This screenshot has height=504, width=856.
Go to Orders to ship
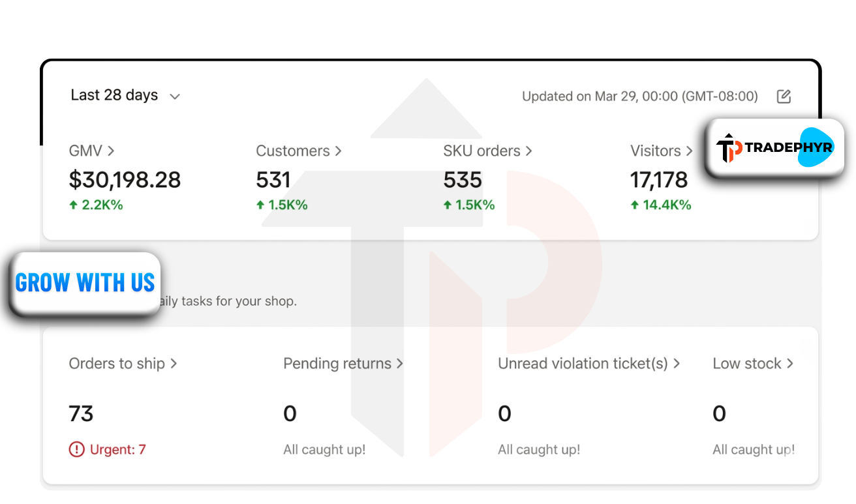(x=123, y=363)
